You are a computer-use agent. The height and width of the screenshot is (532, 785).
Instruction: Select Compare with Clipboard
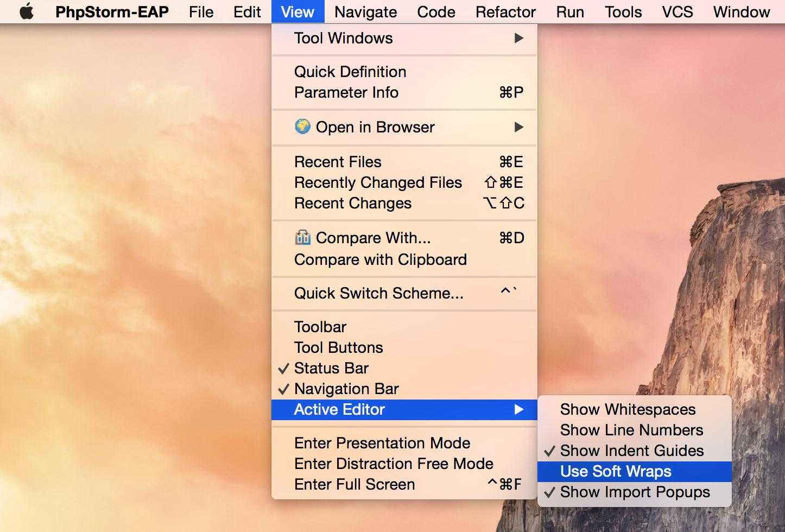click(380, 259)
